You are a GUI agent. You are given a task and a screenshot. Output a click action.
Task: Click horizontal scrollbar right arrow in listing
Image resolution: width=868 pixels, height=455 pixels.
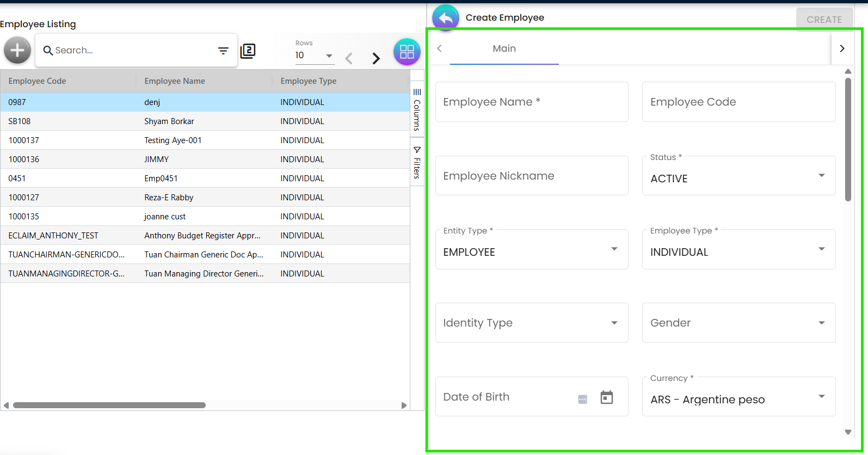tap(404, 405)
